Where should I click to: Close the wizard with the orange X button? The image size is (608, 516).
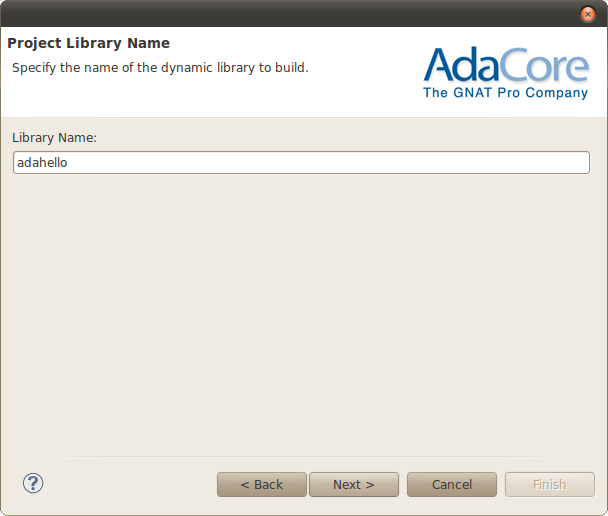[588, 14]
